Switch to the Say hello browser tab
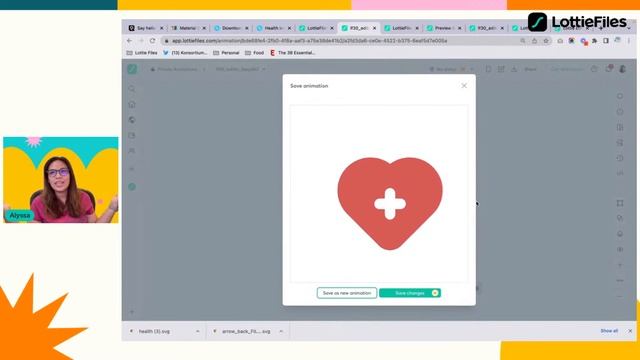 [x=145, y=28]
